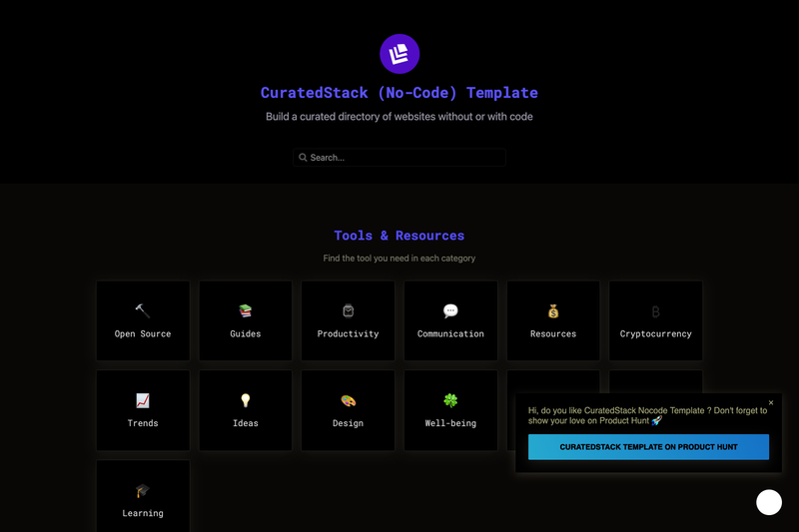Select the Ideas category label
Viewport: 799px width, 532px height.
246,423
